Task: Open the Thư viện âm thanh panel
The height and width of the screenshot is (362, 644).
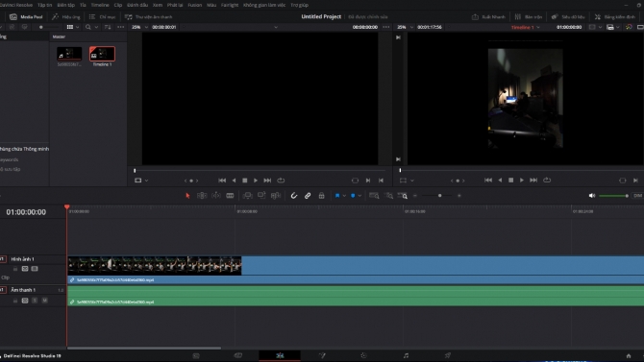Action: [149, 17]
